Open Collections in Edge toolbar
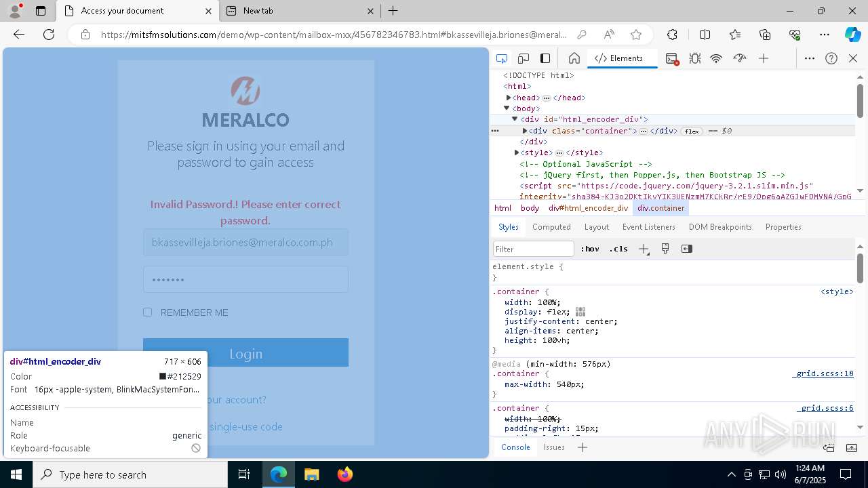This screenshot has height=488, width=868. (765, 35)
